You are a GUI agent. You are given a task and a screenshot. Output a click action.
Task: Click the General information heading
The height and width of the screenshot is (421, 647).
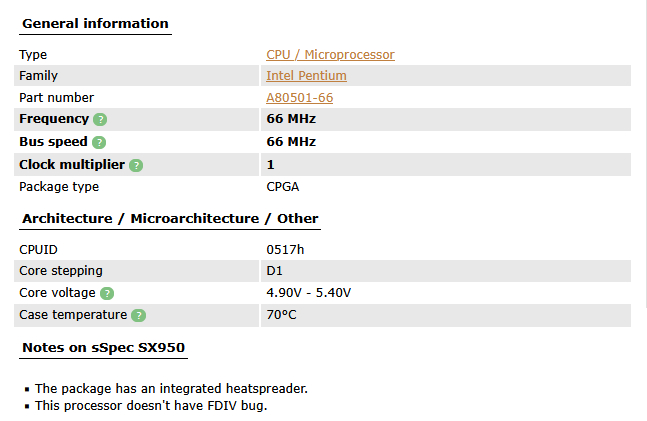click(95, 23)
